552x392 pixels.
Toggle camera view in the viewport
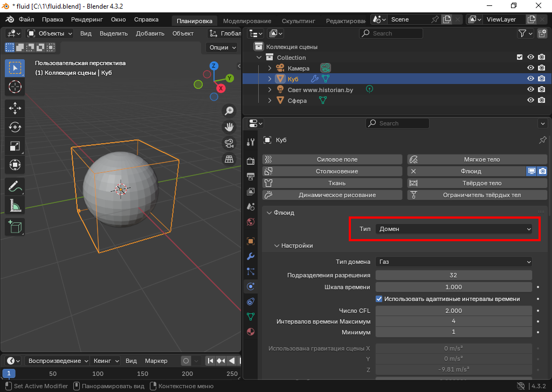(x=229, y=143)
